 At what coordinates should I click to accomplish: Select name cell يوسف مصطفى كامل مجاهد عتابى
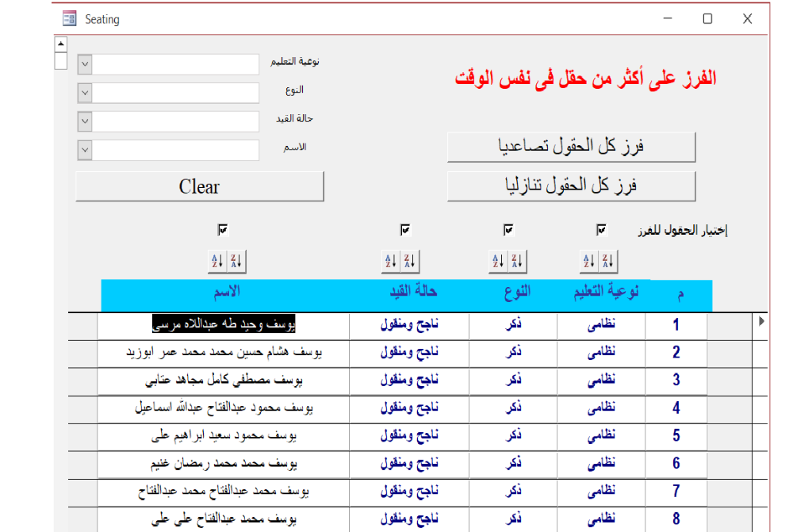point(223,381)
